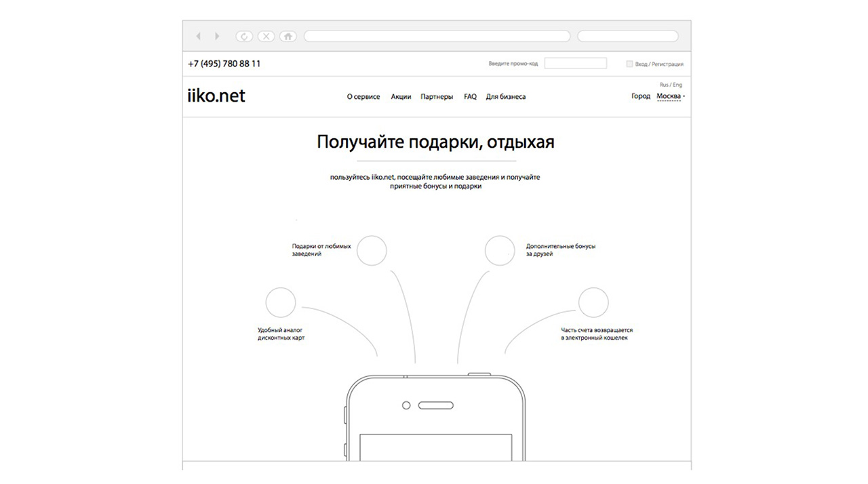Image resolution: width=868 pixels, height=484 pixels.
Task: Click the Город label
Action: (x=641, y=96)
